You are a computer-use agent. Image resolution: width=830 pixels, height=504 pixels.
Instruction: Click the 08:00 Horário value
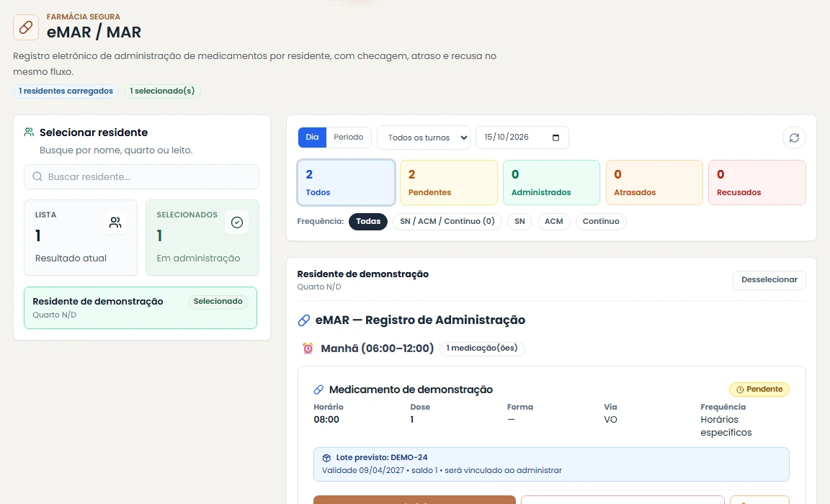[326, 419]
